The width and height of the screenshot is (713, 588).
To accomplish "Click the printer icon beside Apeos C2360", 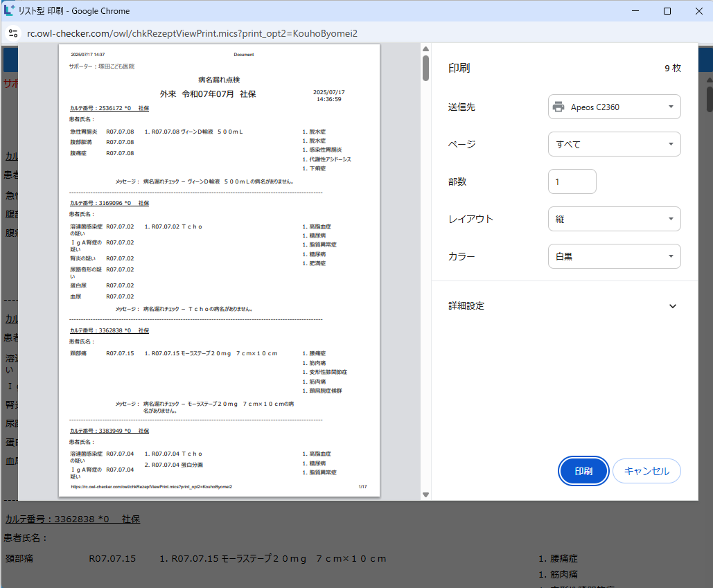I will pyautogui.click(x=558, y=107).
